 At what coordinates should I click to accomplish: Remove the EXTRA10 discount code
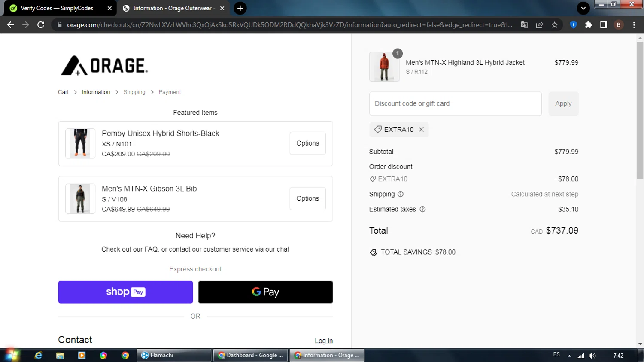[x=421, y=129]
